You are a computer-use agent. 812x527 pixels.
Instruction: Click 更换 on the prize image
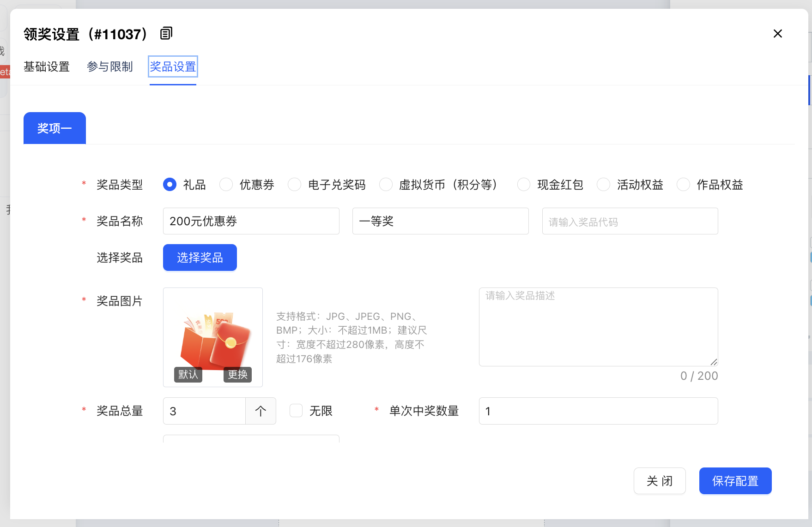[x=237, y=374]
